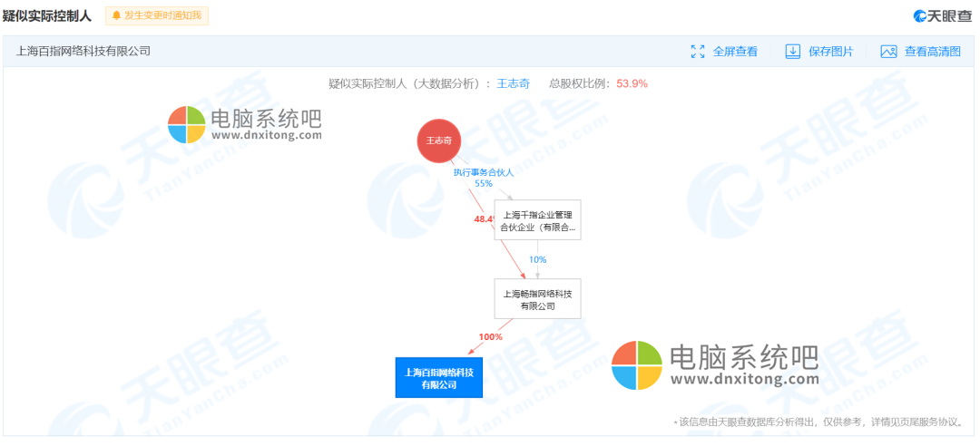Image resolution: width=980 pixels, height=446 pixels.
Task: Click the 疑似实际控制人 section heading
Action: coord(47,15)
